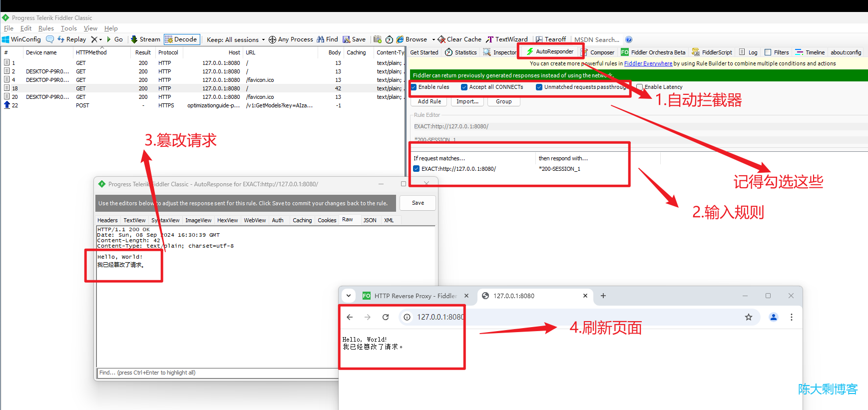Click the Import... button
This screenshot has height=410, width=868.
tap(467, 101)
